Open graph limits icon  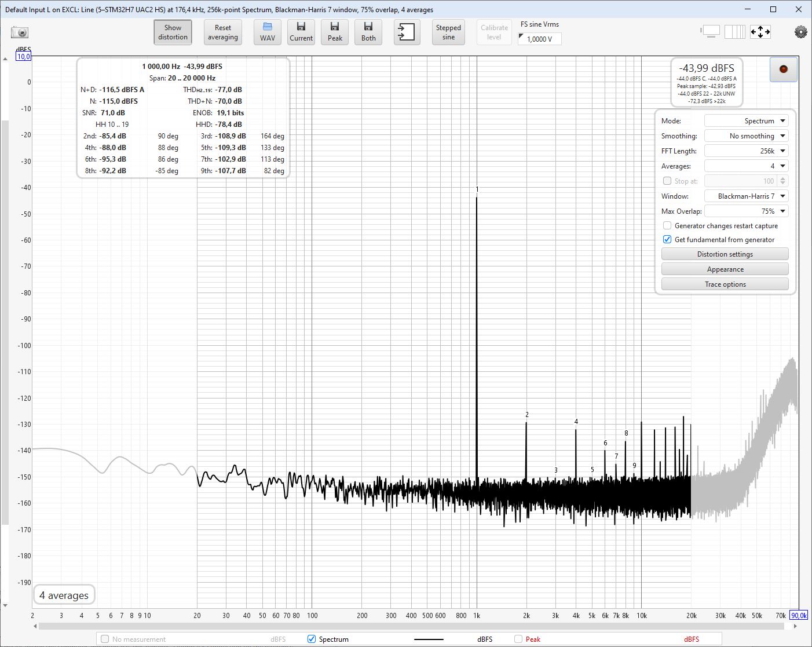[x=710, y=32]
